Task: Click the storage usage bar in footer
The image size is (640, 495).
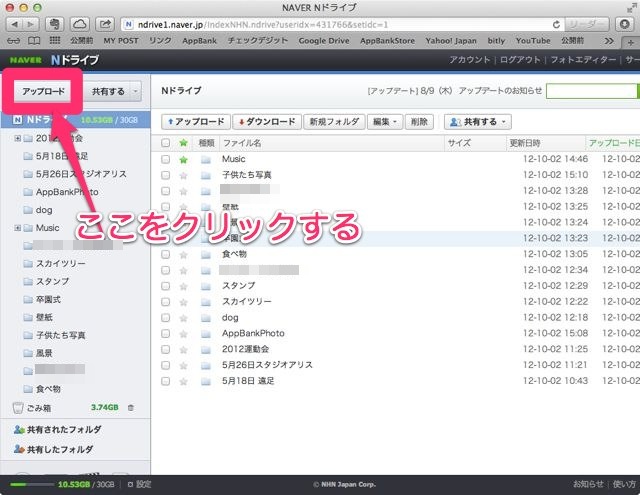Action: pos(32,485)
